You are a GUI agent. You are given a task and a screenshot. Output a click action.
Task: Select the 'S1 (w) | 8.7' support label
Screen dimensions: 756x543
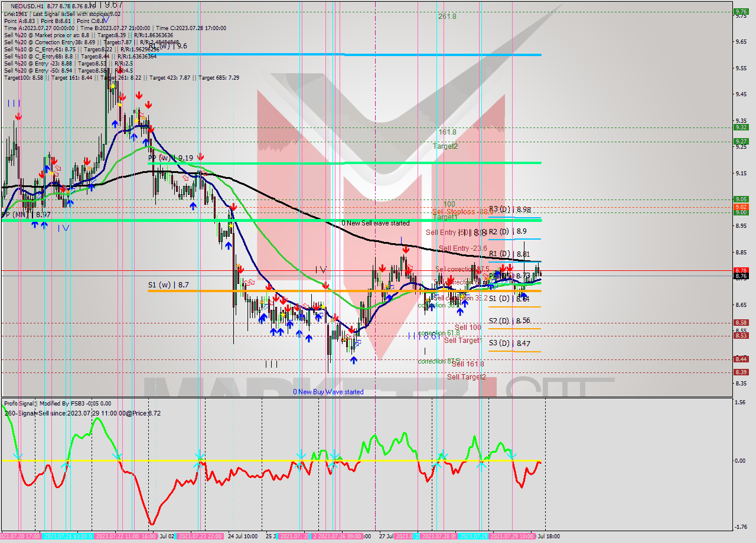tap(168, 285)
